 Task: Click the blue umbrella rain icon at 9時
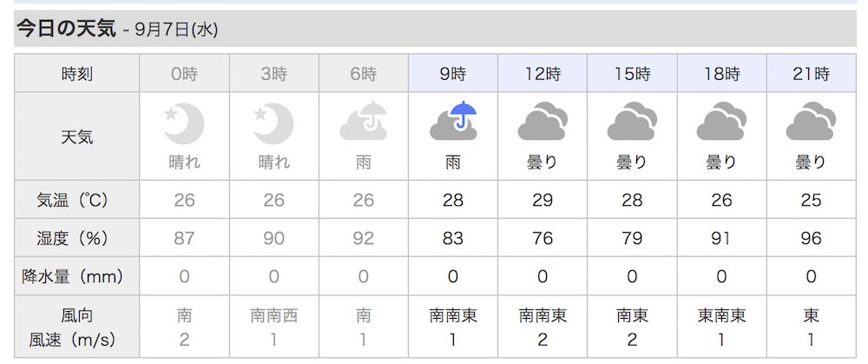tap(453, 121)
